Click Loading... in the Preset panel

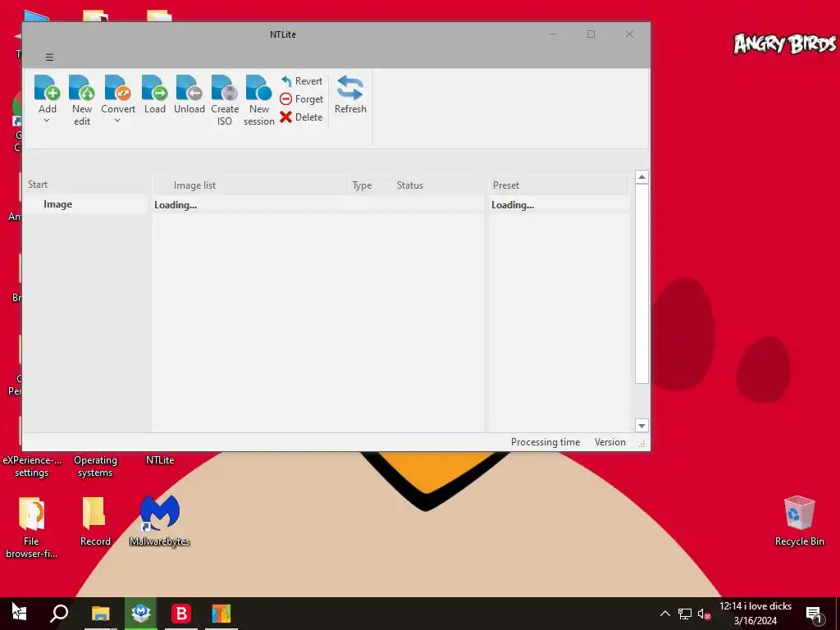pos(512,205)
